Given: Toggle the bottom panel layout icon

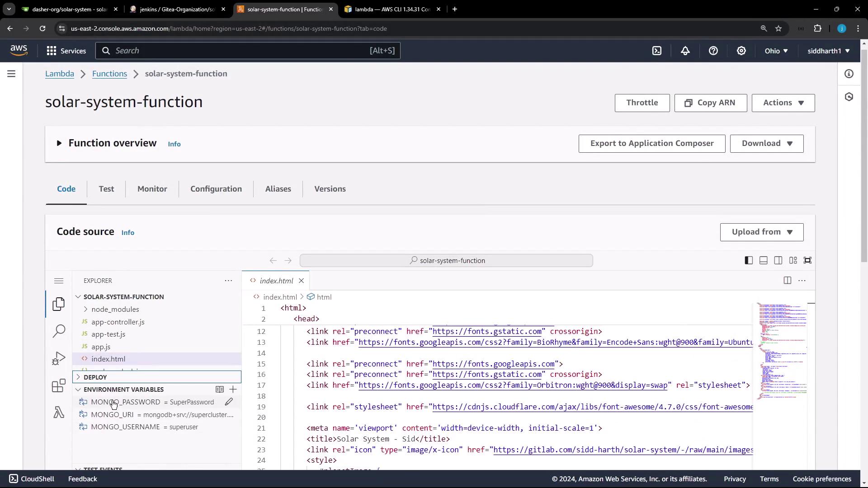Looking at the screenshot, I should [764, 261].
